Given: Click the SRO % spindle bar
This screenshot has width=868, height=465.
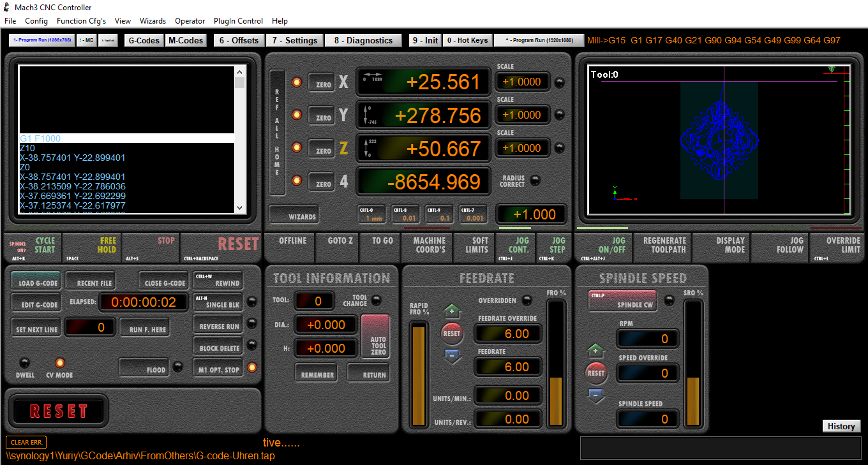Looking at the screenshot, I should click(x=693, y=364).
